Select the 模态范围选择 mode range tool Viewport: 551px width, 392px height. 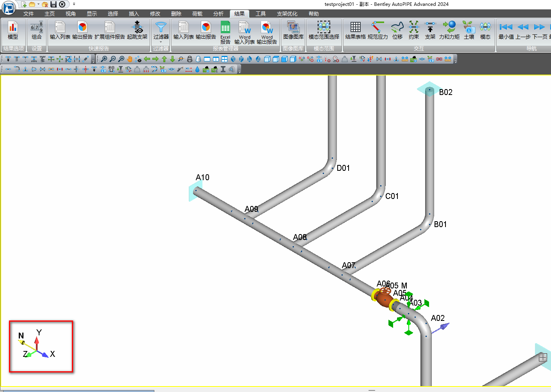point(324,31)
